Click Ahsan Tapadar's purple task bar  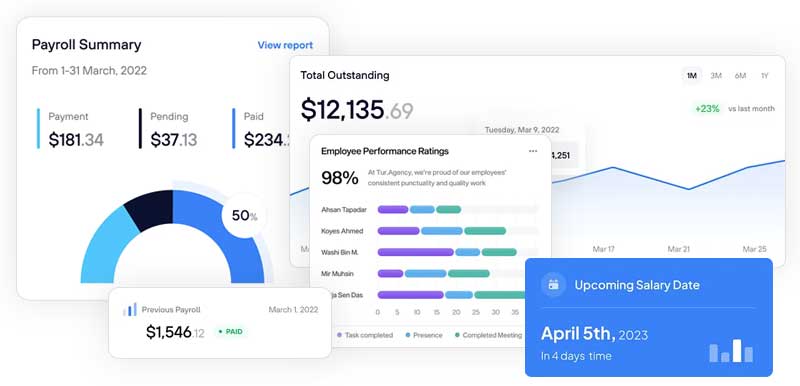393,210
